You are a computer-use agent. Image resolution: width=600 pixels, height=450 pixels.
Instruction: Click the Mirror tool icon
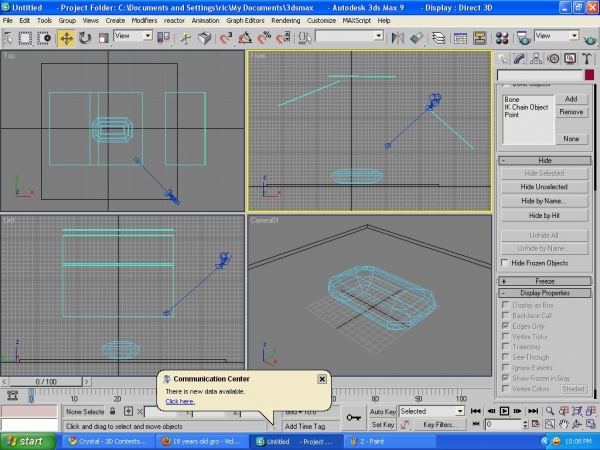point(398,38)
